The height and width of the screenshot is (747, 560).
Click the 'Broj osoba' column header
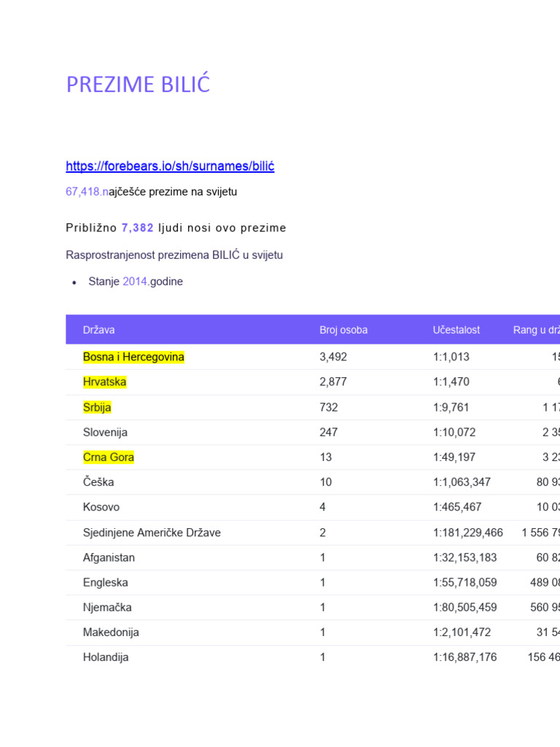(x=343, y=330)
